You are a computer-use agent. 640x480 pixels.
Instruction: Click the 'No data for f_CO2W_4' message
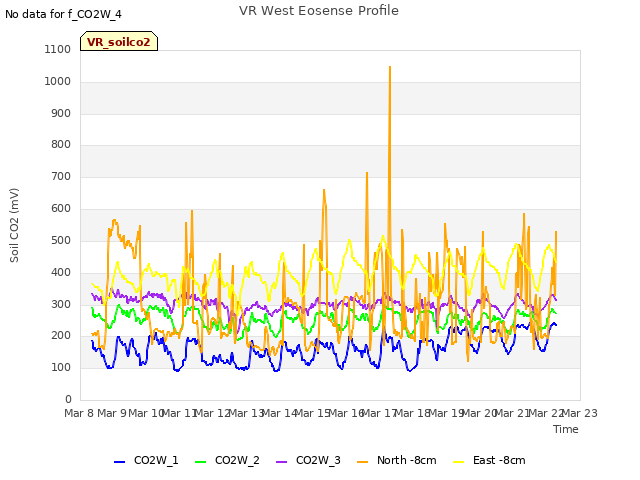(63, 14)
